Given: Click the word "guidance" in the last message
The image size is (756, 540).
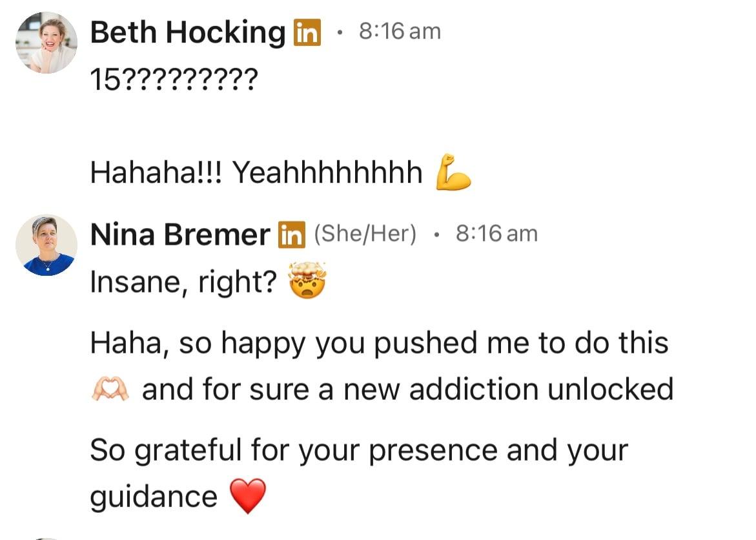Looking at the screenshot, I should tap(154, 497).
